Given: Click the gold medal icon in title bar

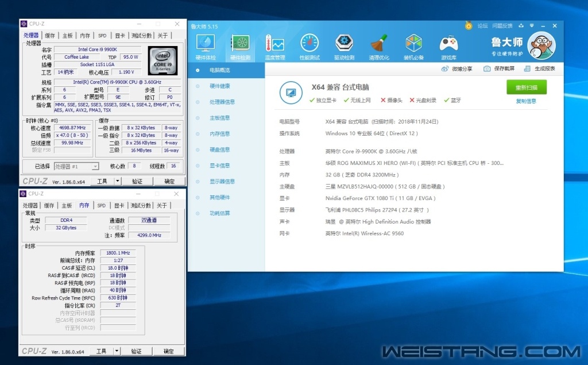Looking at the screenshot, I should click(469, 25).
